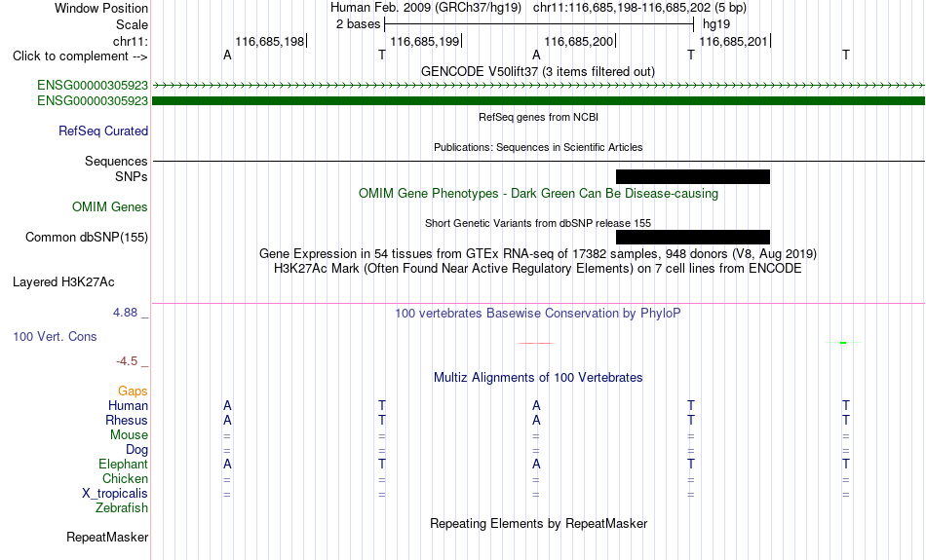The image size is (926, 560).
Task: Click the Scale label
Action: 132,24
